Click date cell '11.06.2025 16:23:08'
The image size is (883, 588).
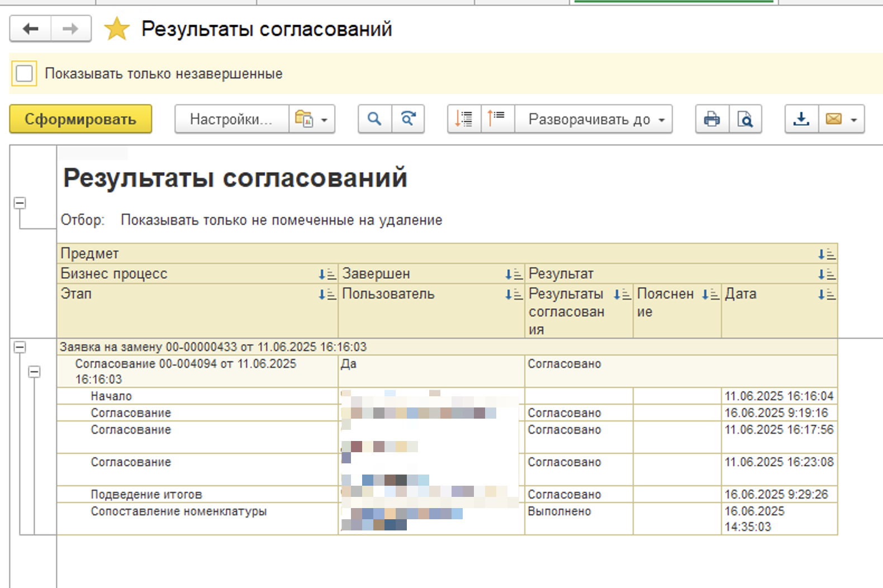click(779, 470)
